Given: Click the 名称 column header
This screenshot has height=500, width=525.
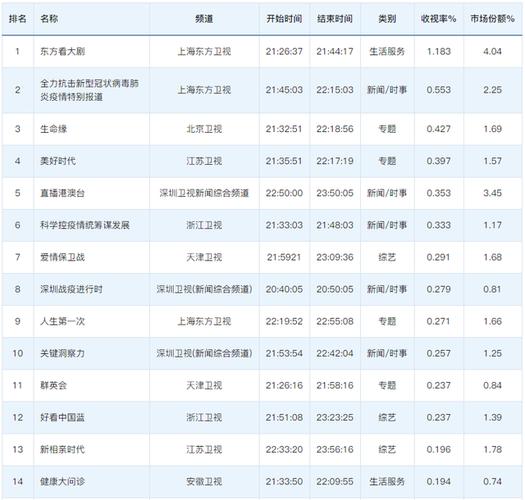Looking at the screenshot, I should (x=49, y=19).
